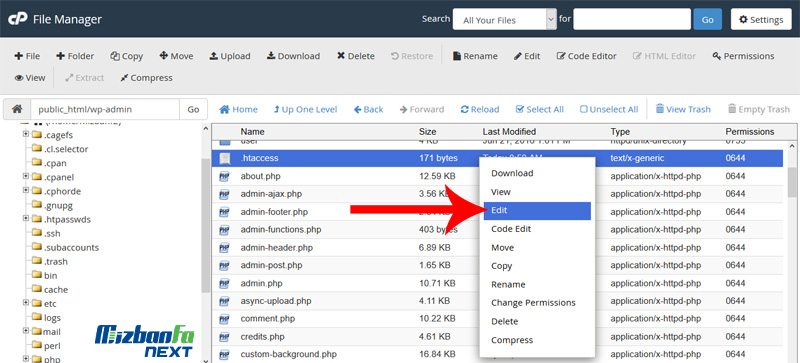Select the custom-background.php file name

pyautogui.click(x=288, y=354)
